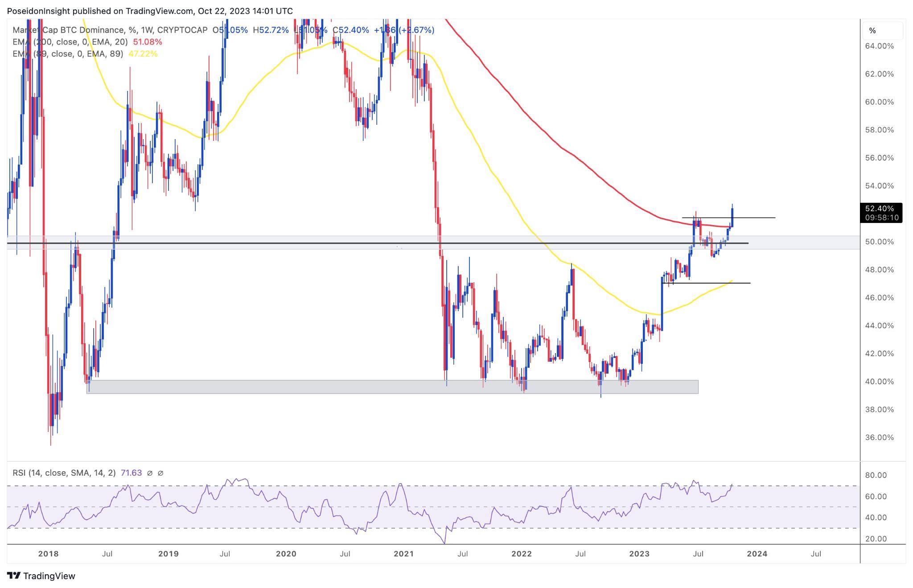This screenshot has height=588, width=913.
Task: Click the red 51.08% EMA value
Action: [148, 42]
